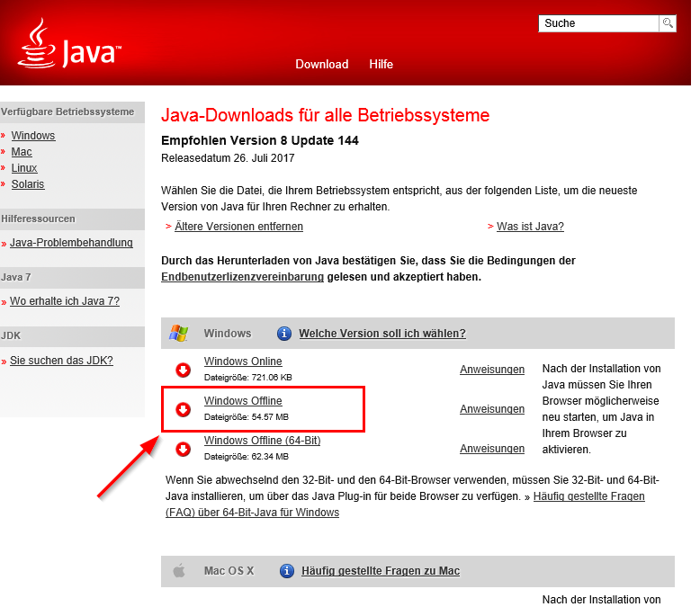Open the Was ist Java? link
The image size is (700, 607).
click(530, 227)
